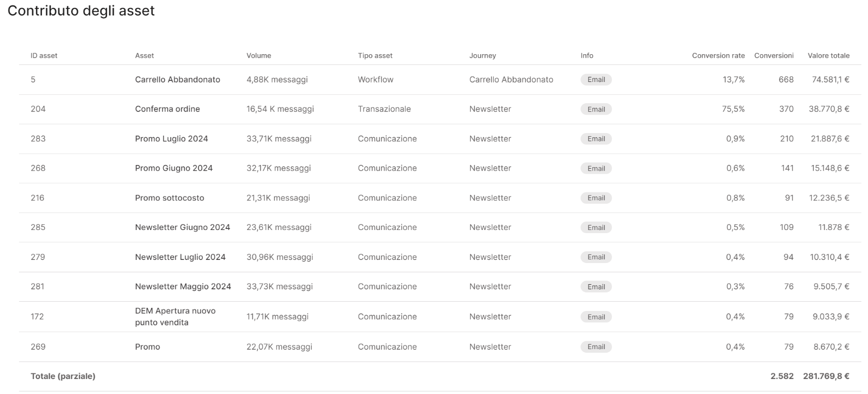Image resolution: width=868 pixels, height=394 pixels.
Task: Select Newsletter Maggio 2024 row name
Action: (x=183, y=287)
